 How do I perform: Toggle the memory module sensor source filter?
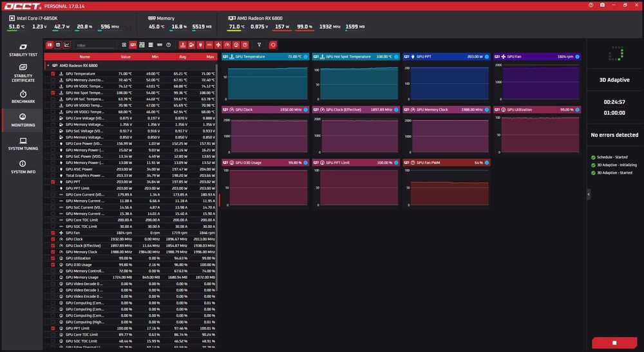coord(159,44)
